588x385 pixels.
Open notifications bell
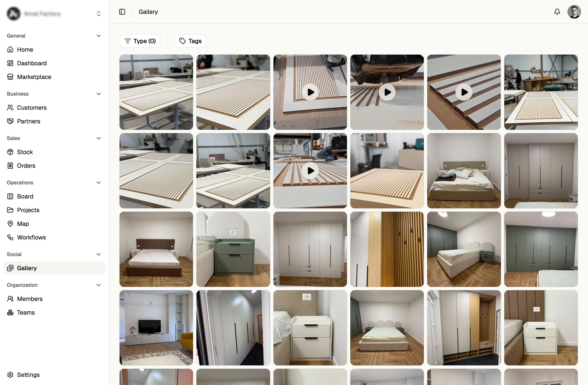[x=557, y=12]
